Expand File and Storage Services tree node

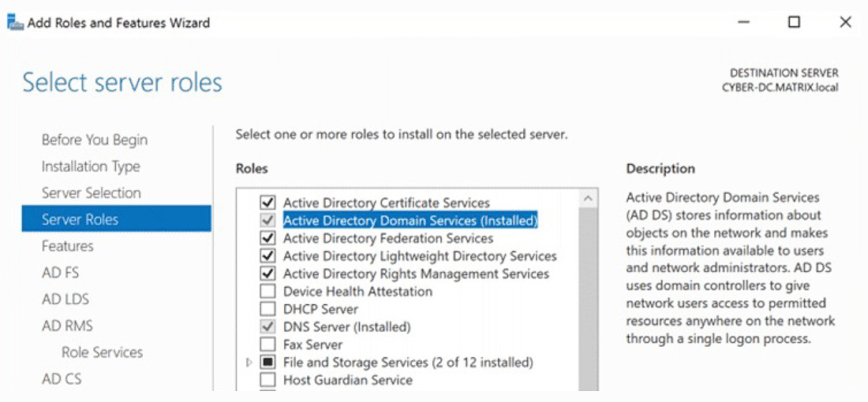(x=249, y=363)
